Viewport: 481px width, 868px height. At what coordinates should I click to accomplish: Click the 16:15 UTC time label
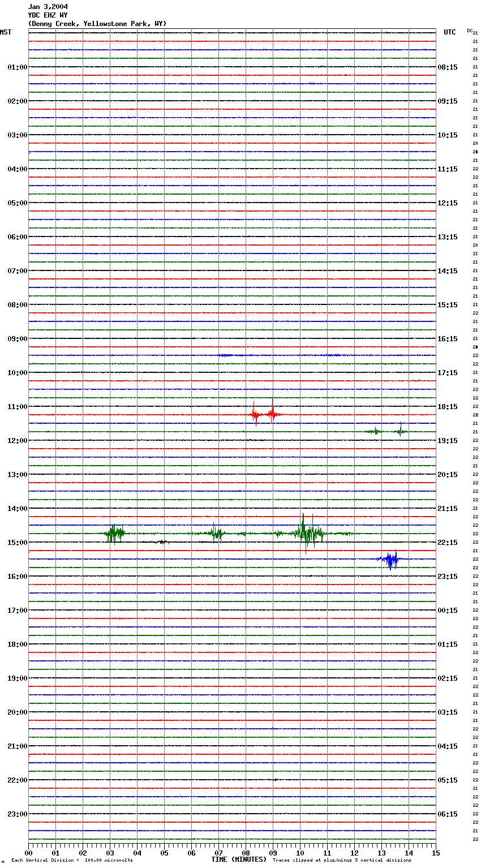point(448,339)
